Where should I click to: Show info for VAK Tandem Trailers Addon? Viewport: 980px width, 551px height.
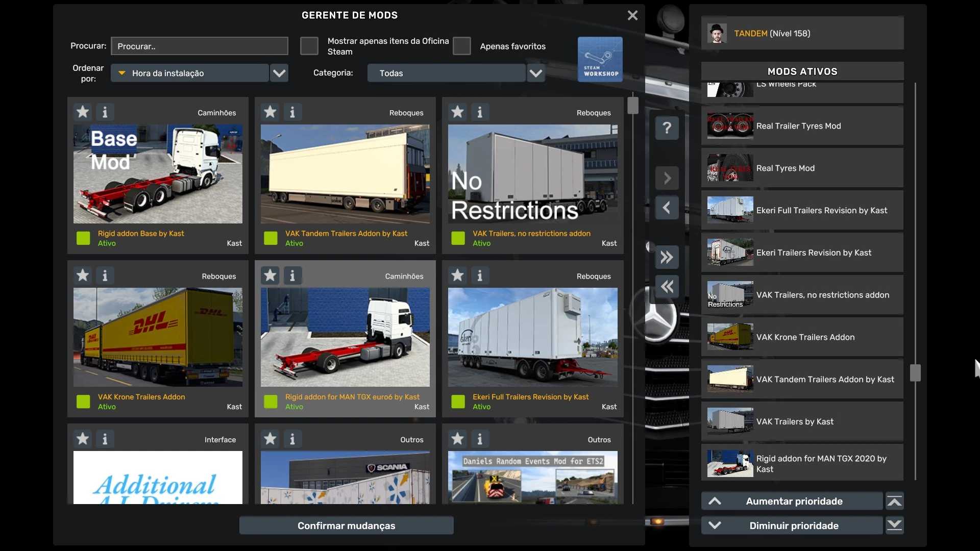(292, 112)
